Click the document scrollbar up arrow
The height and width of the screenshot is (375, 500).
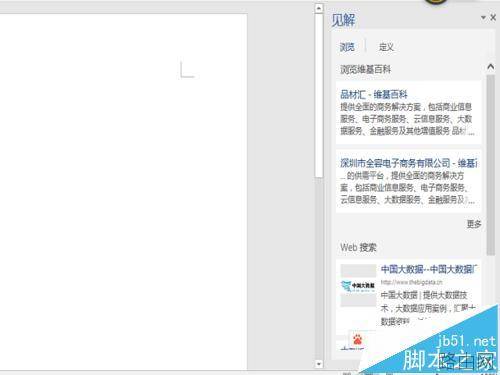coord(319,8)
